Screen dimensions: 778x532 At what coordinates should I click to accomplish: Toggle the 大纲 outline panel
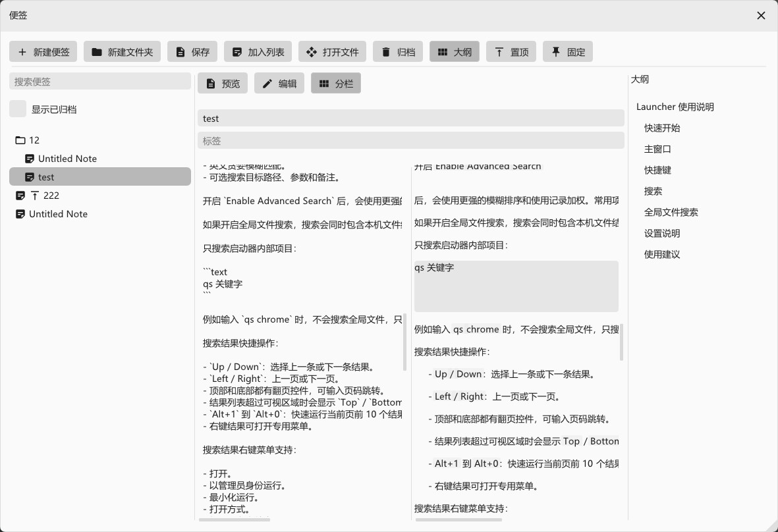455,51
